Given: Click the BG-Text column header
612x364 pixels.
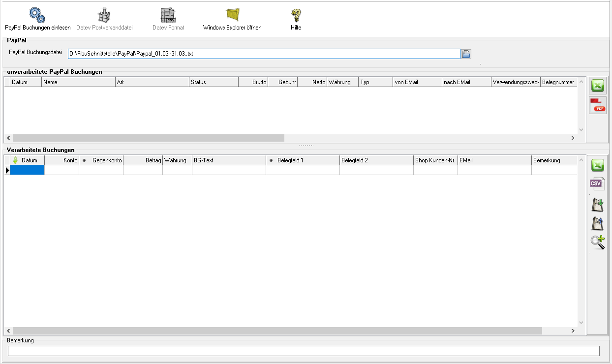Looking at the screenshot, I should click(x=229, y=160).
